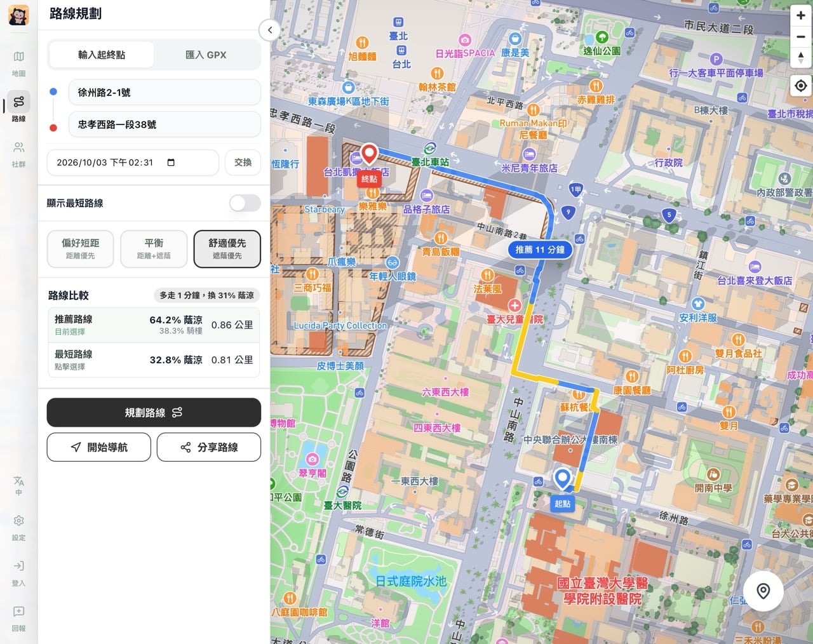Click the 推薦 11 分鐘 route label
813x644 pixels.
[x=540, y=250]
